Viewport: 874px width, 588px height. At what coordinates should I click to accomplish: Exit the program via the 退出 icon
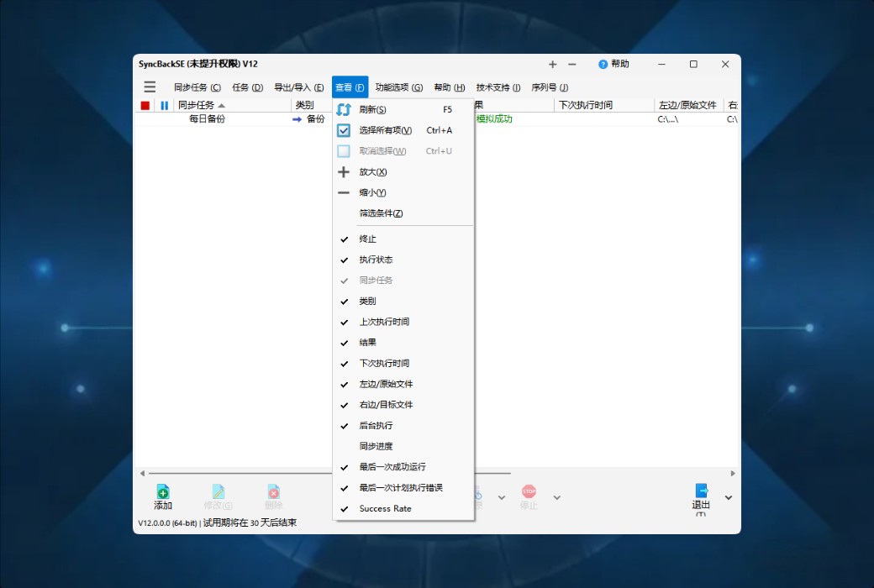(700, 496)
